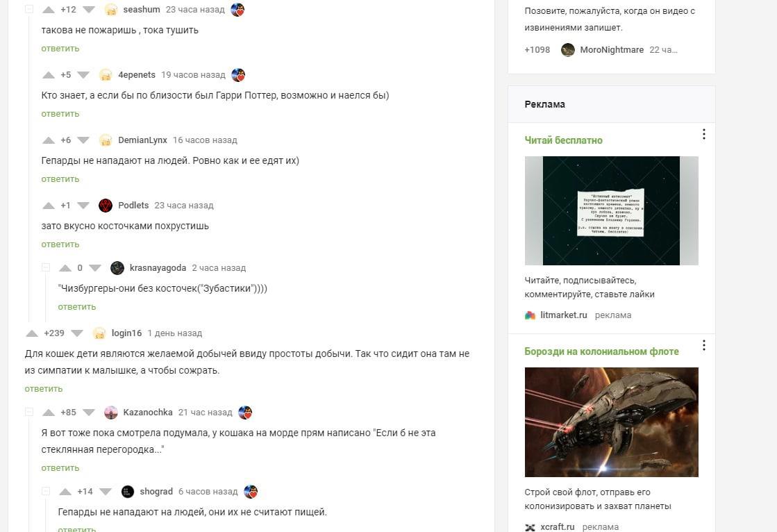Image resolution: width=777 pixels, height=532 pixels.
Task: Collapse the shograd reply branch
Action: tap(46, 491)
